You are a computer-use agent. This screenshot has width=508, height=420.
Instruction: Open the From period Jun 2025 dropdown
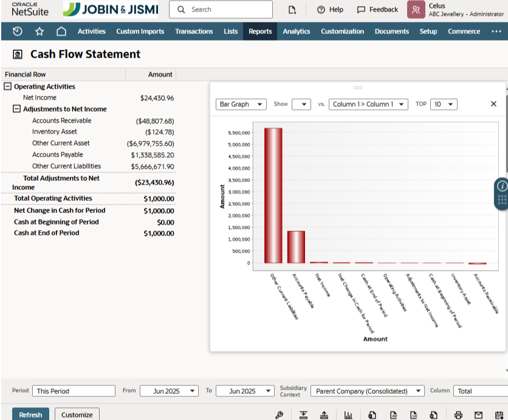pos(169,391)
